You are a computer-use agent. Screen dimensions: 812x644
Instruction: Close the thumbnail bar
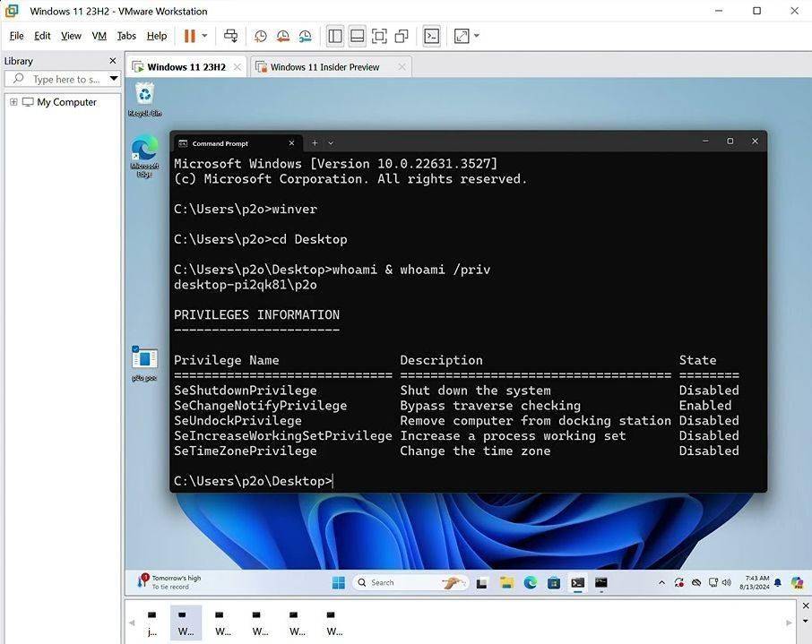(x=805, y=605)
